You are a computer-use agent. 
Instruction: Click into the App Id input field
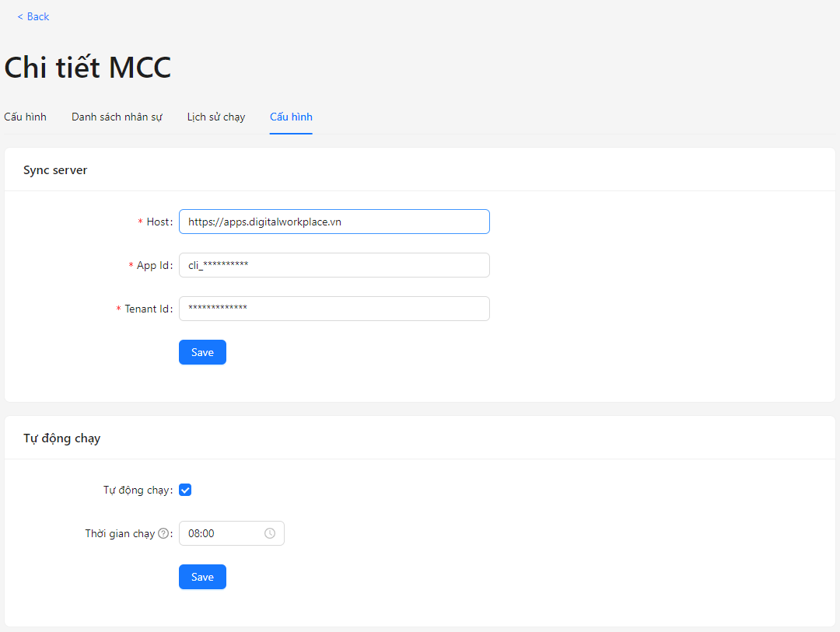point(334,265)
